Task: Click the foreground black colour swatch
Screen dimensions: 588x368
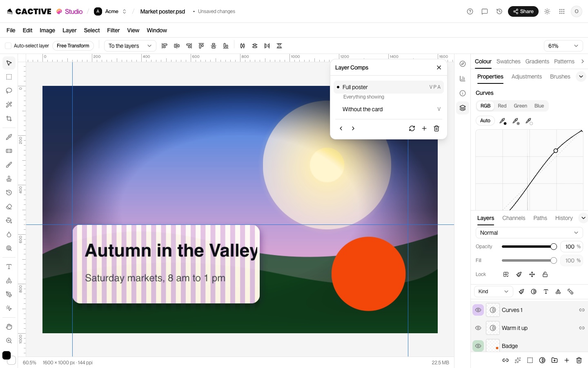Action: pyautogui.click(x=7, y=355)
